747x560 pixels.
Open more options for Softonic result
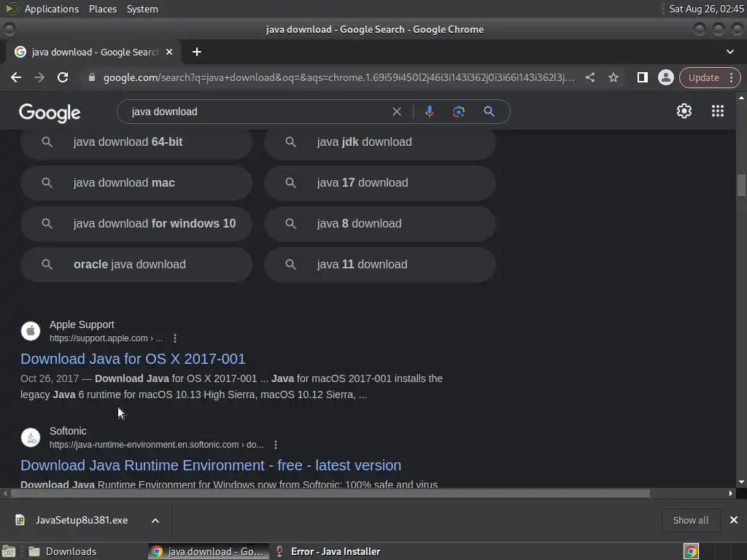[x=275, y=445]
